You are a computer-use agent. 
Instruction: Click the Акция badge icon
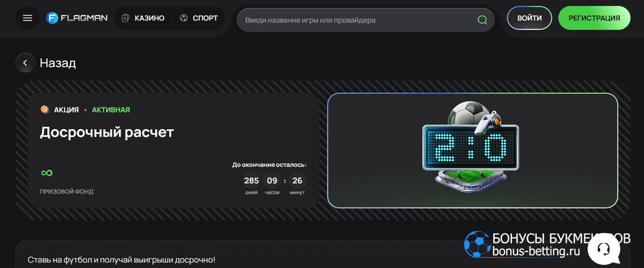click(x=45, y=109)
